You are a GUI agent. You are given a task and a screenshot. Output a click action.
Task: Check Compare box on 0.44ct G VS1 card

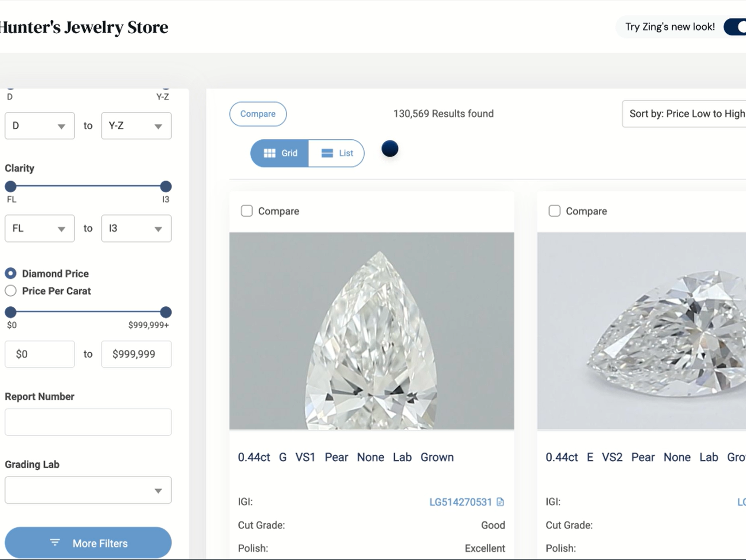coord(247,211)
